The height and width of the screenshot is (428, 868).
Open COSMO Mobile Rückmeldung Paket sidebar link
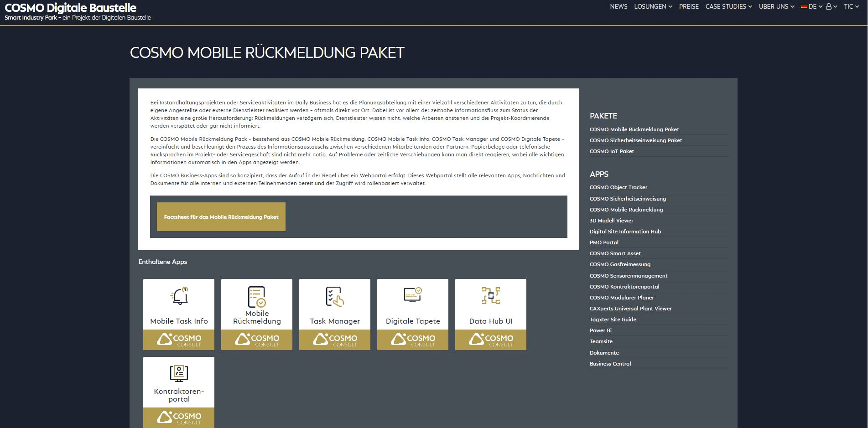pos(634,129)
